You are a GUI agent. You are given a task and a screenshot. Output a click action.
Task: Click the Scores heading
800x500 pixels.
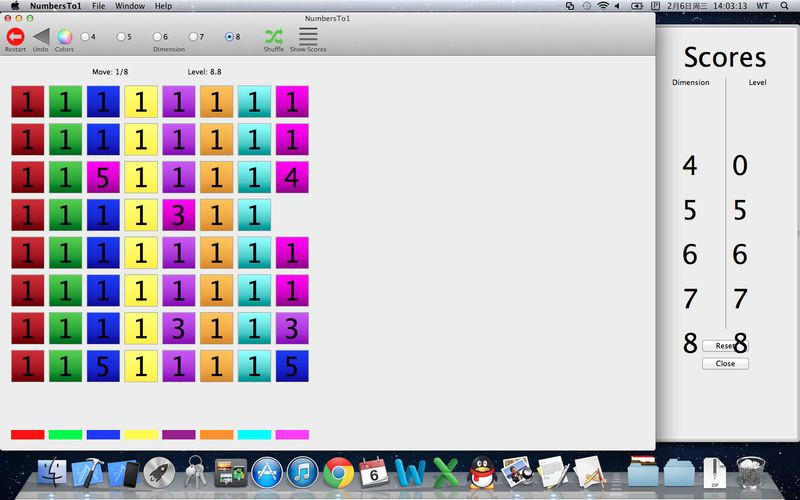[x=725, y=57]
